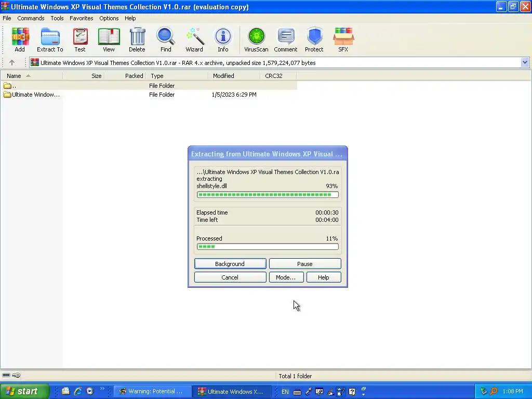Sort by the Type column header
Image resolution: width=532 pixels, height=399 pixels.
[177, 76]
